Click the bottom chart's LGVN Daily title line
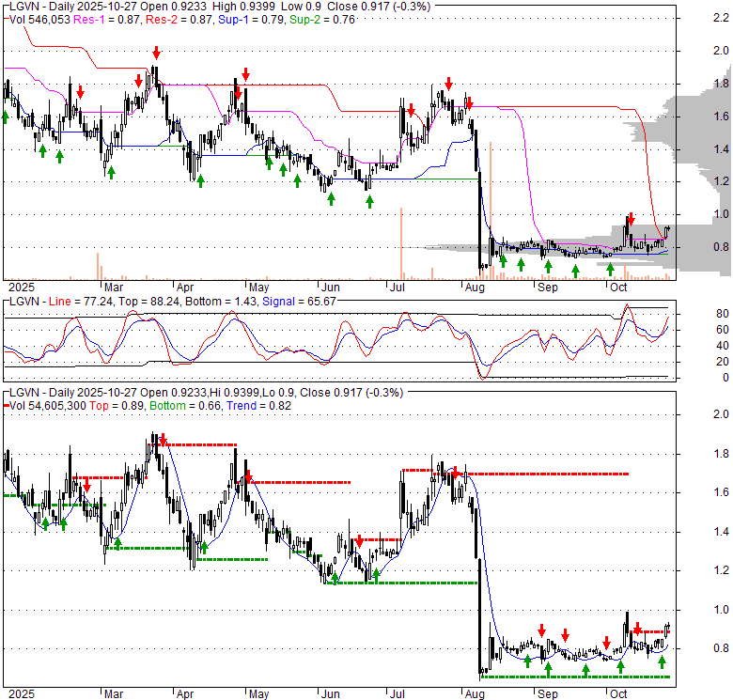 206,393
